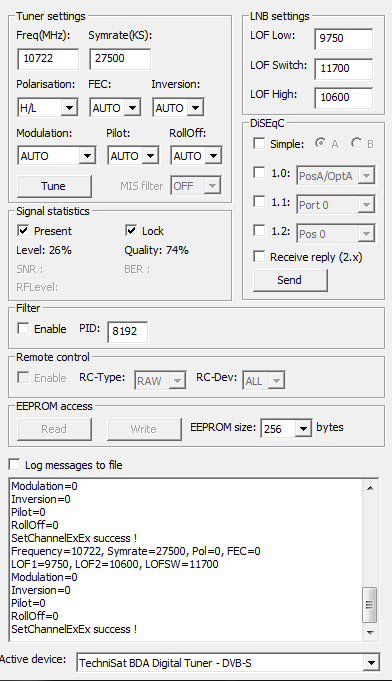Viewport: 392px width, 681px height.
Task: Click the LOF Low input field
Action: pyautogui.click(x=343, y=39)
